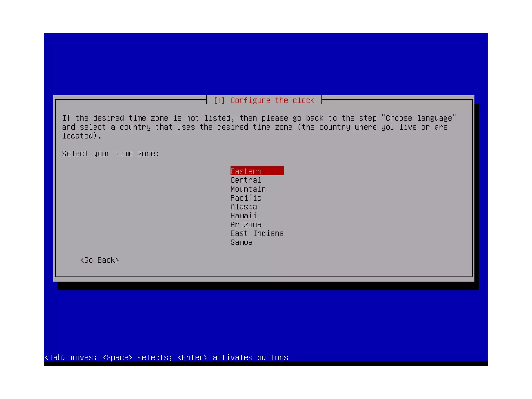This screenshot has height=399, width=532.
Task: Pick Arizona as the time zone
Action: (x=246, y=224)
